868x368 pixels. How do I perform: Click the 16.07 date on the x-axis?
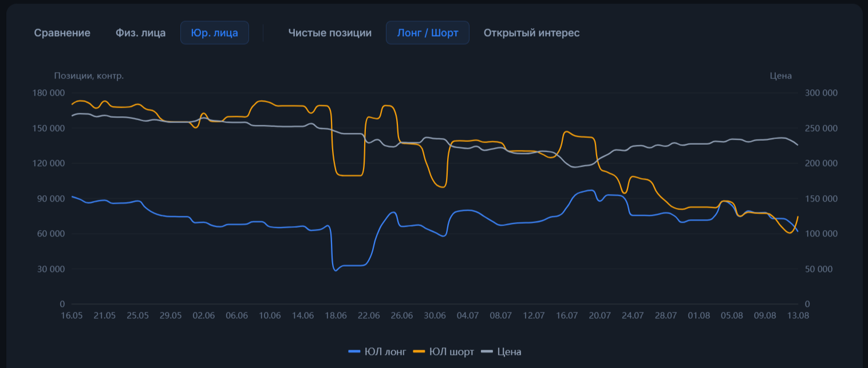(567, 316)
